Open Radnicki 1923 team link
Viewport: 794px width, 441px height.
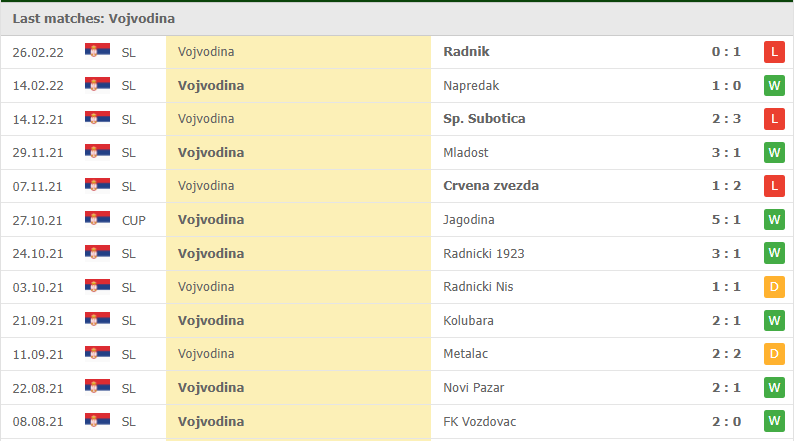point(484,253)
